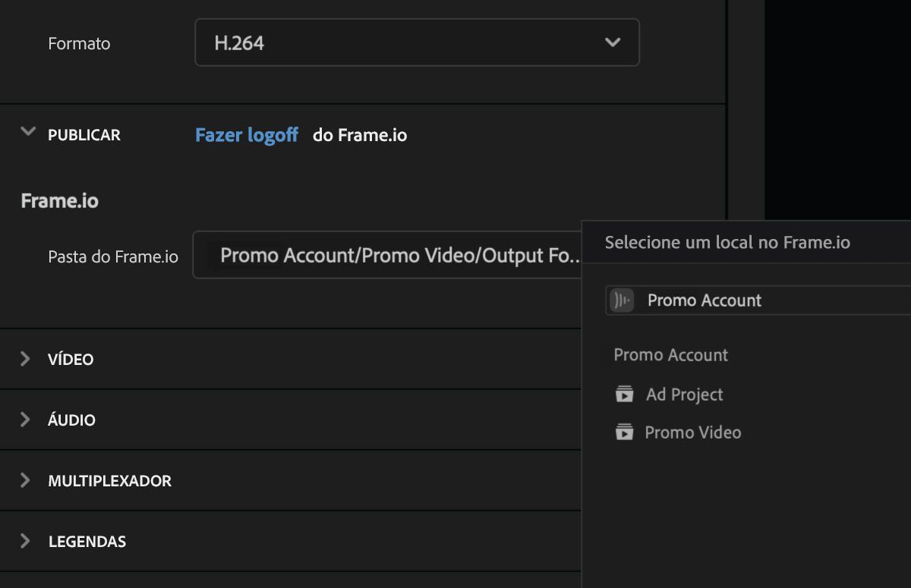Expand the ÁUDIO section
Viewport: 911px width, 588px height.
coord(25,420)
